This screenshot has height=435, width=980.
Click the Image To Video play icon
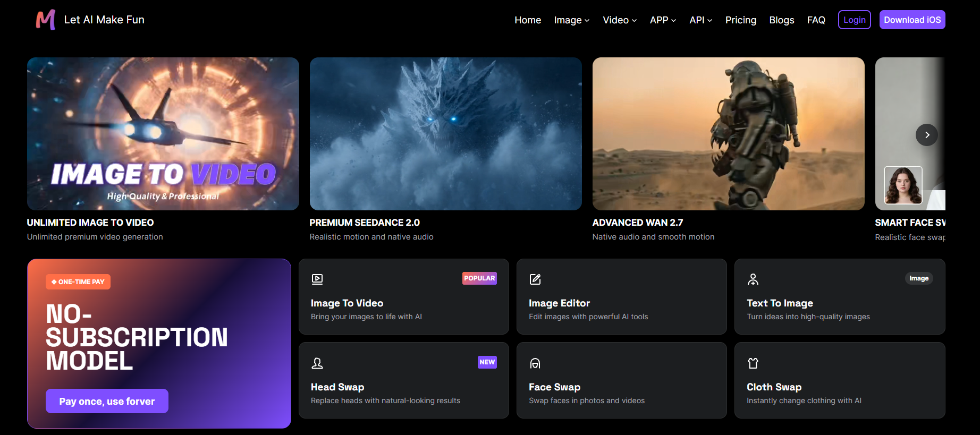pyautogui.click(x=317, y=279)
